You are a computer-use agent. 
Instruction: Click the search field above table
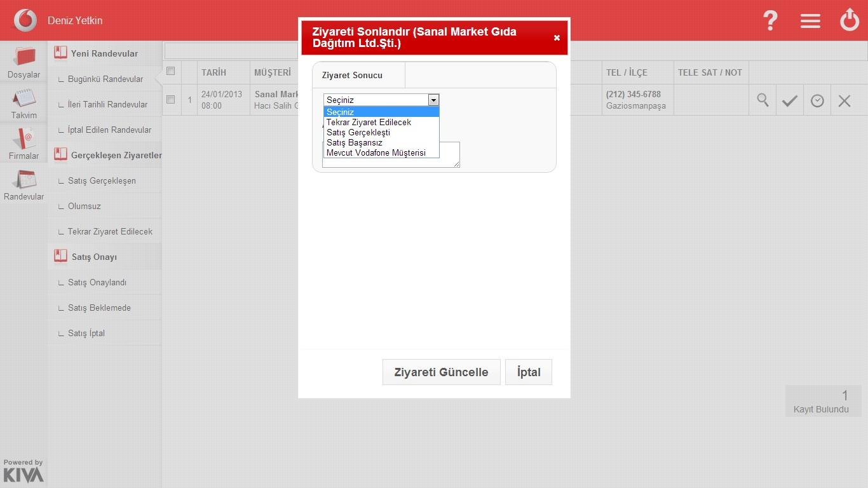coord(231,51)
